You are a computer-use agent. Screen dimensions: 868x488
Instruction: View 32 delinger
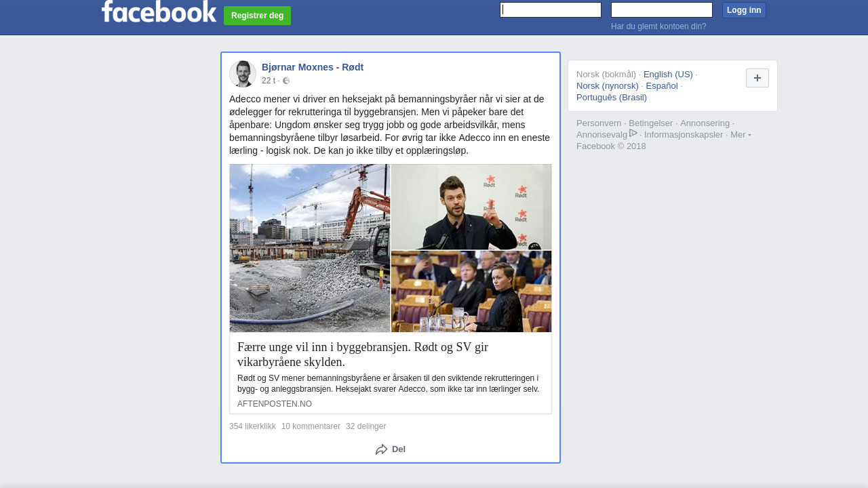click(366, 426)
